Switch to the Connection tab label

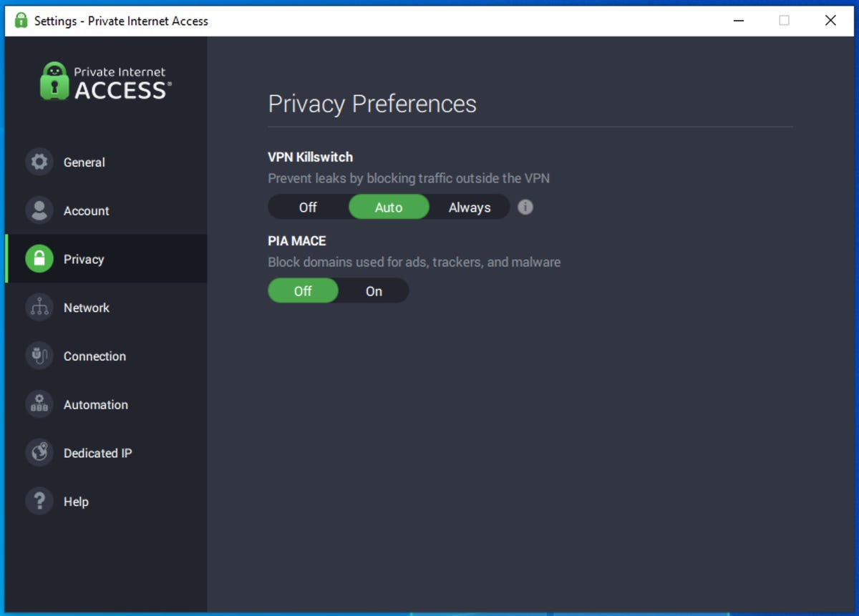click(94, 356)
